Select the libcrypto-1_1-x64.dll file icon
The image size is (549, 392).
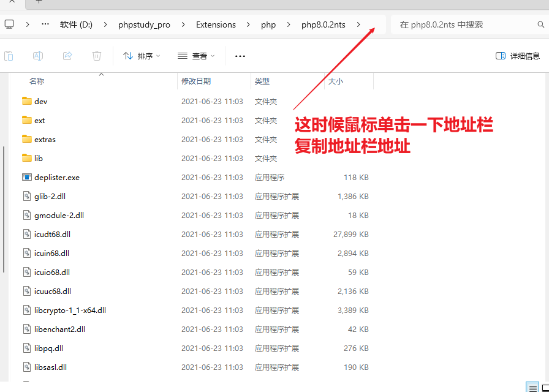(26, 310)
